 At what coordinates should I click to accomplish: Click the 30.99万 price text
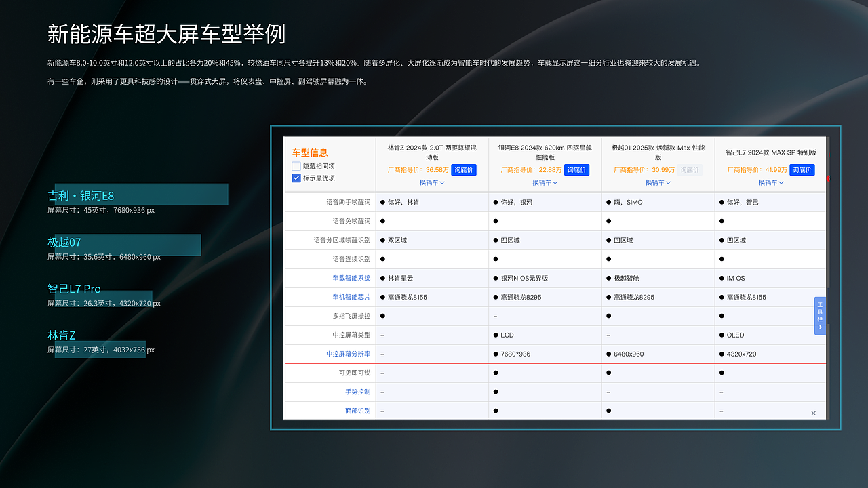click(663, 170)
